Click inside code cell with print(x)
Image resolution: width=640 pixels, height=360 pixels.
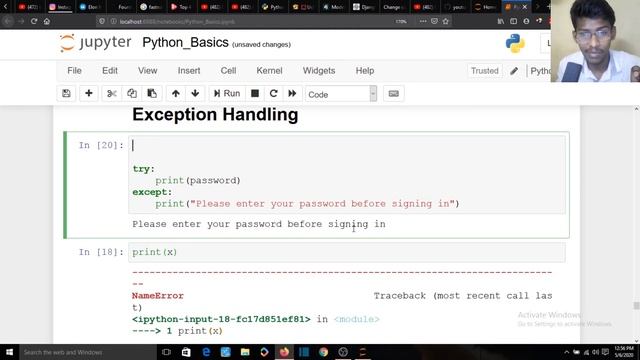[347, 252]
